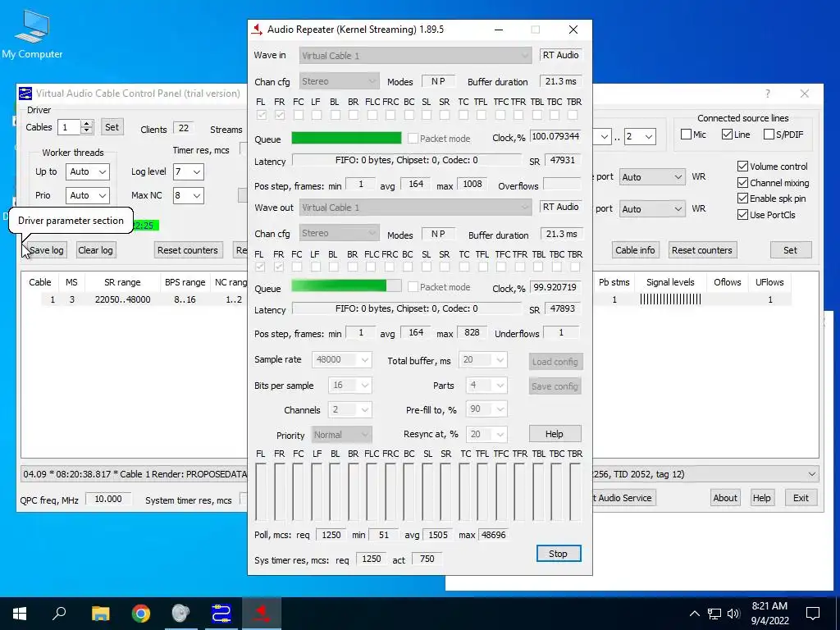Toggle Enable spk pin checkbox
The width and height of the screenshot is (840, 630).
coord(742,199)
